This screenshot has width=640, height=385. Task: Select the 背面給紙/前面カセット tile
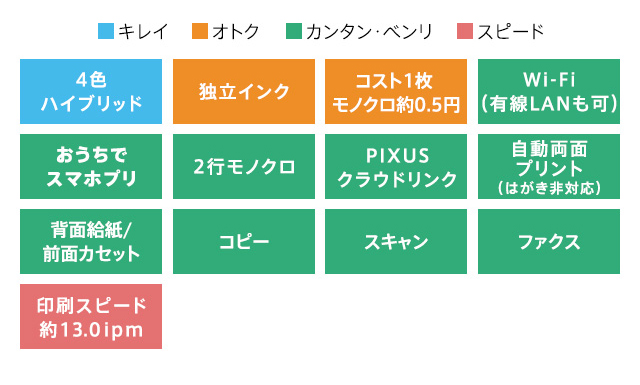91,242
